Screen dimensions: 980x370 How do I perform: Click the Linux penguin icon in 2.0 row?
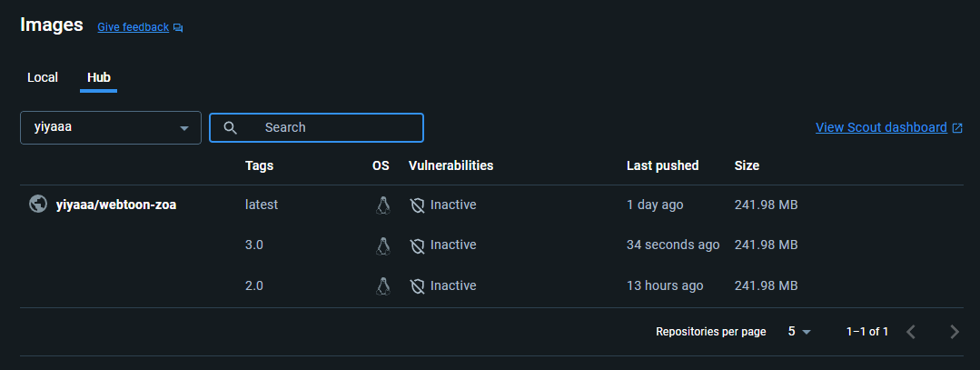(x=383, y=286)
